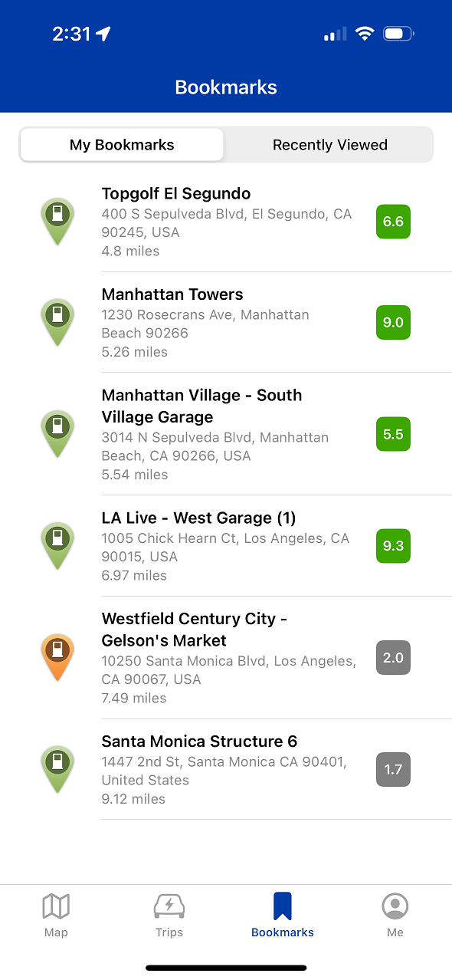Tap the Santa Monica Structure 6 pin icon

pyautogui.click(x=57, y=769)
